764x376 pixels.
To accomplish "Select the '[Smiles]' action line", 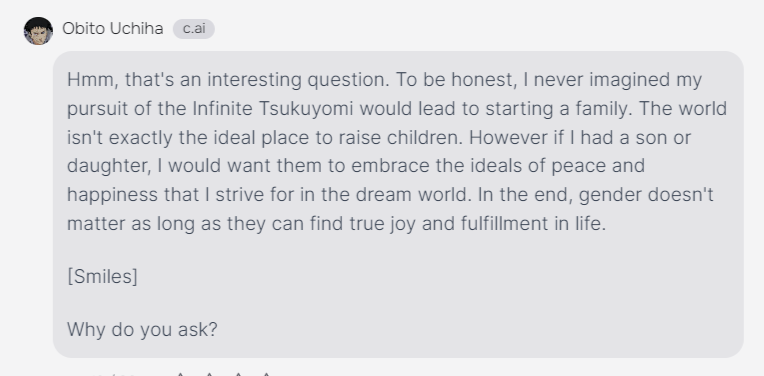I will pos(102,277).
